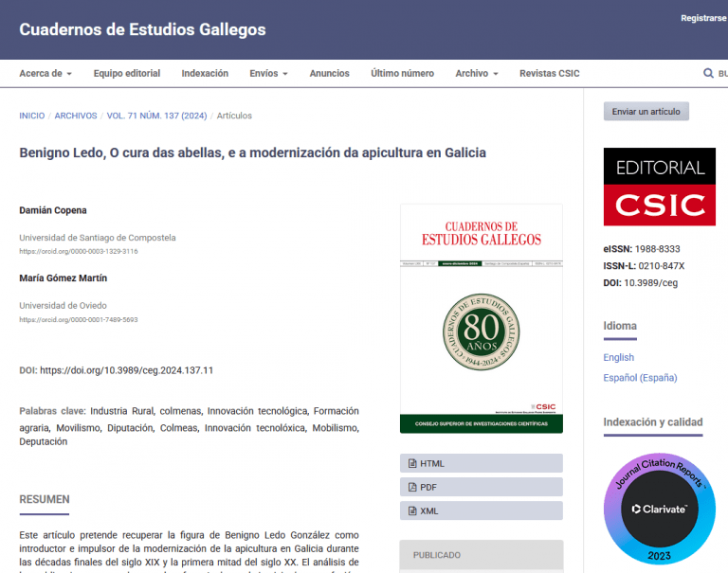728x573 pixels.
Task: Open the Equipo editorial menu item
Action: coord(127,74)
